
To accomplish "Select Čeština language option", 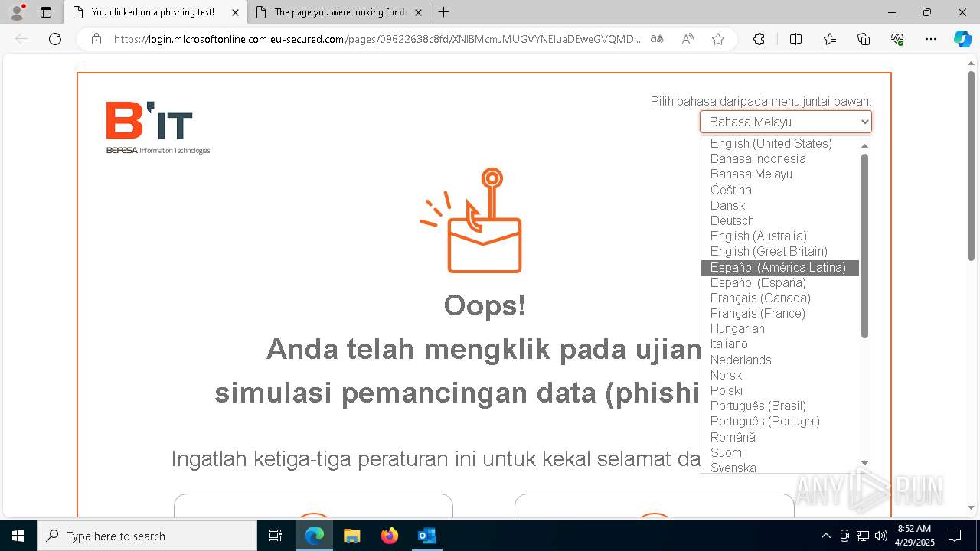I will click(x=779, y=190).
